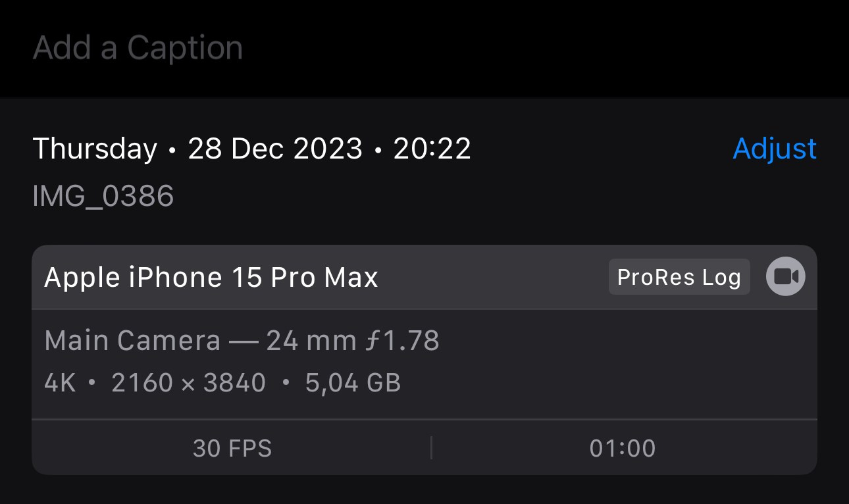Tap the 2160 x 3840 resolution value

coord(189,382)
